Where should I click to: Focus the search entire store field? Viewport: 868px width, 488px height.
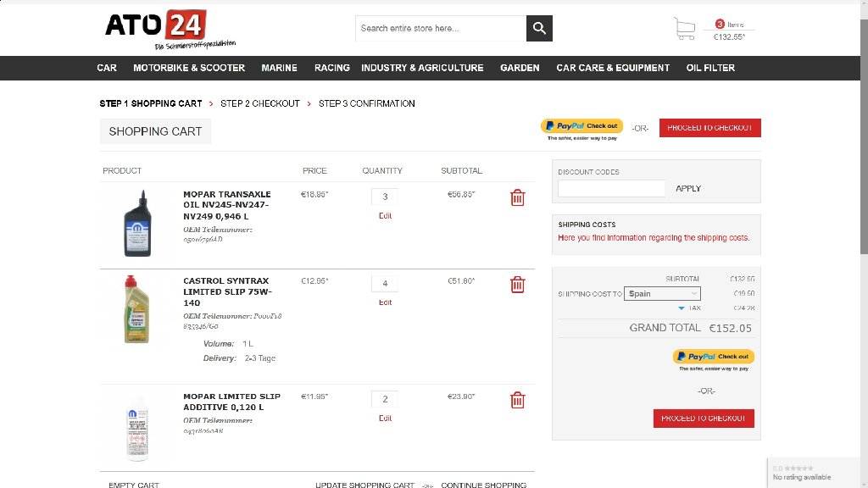coord(441,28)
